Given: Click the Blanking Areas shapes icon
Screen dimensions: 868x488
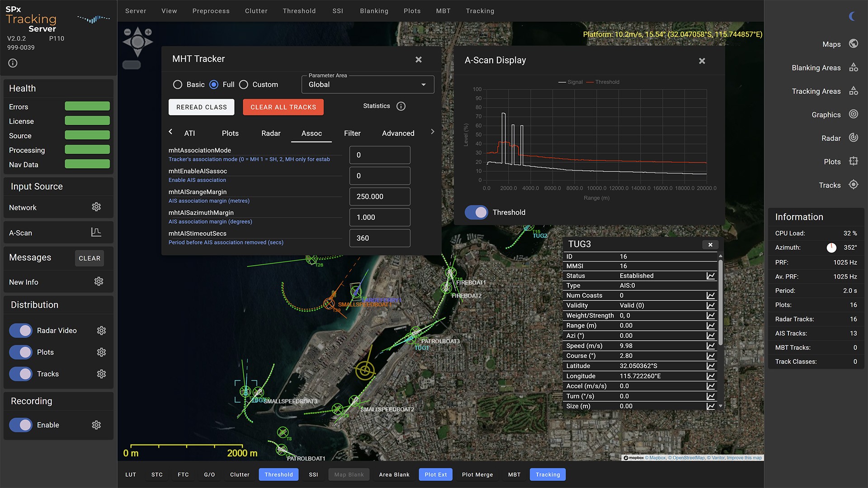Looking at the screenshot, I should (x=854, y=67).
